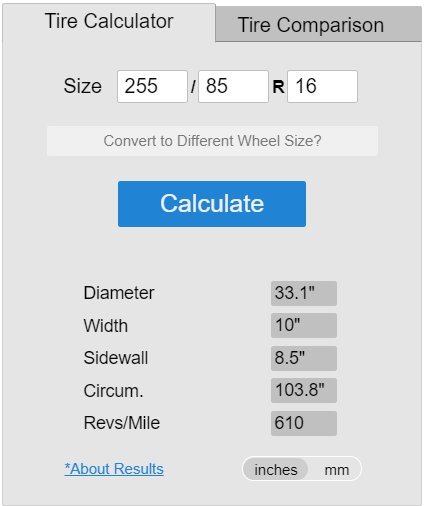This screenshot has width=425, height=506.
Task: Select the Width result value 10"
Action: [x=304, y=325]
